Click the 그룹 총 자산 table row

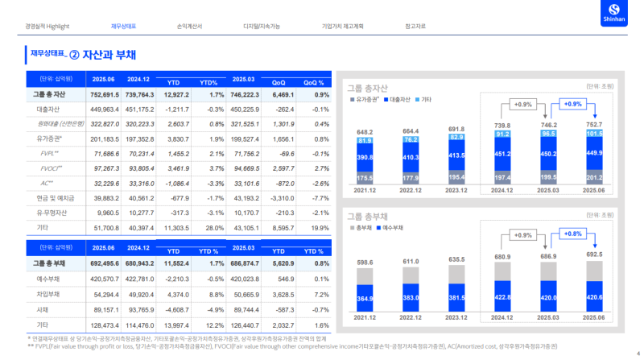pyautogui.click(x=48, y=95)
